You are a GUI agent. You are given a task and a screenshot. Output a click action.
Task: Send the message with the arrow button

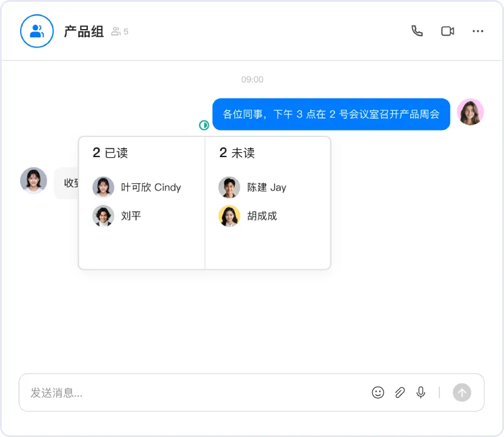462,393
